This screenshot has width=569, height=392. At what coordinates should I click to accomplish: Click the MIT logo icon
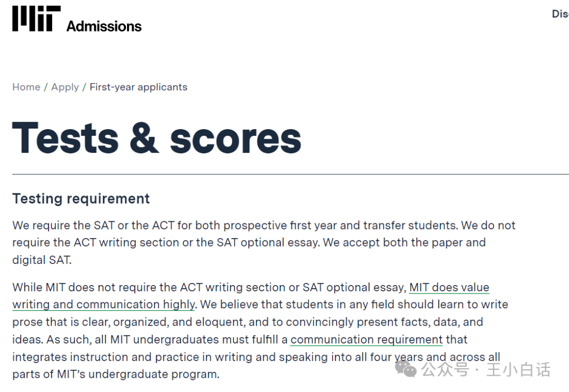[36, 18]
